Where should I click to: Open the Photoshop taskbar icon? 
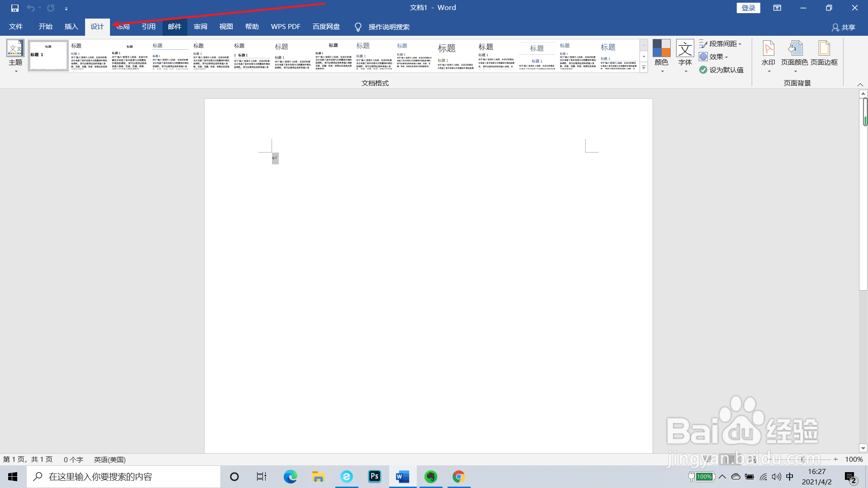(375, 477)
